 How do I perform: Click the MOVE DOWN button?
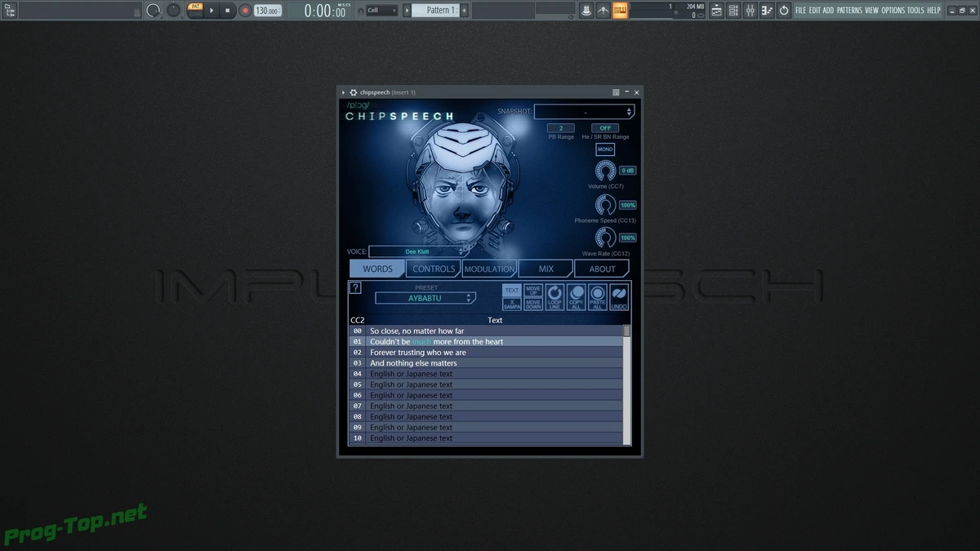click(533, 304)
